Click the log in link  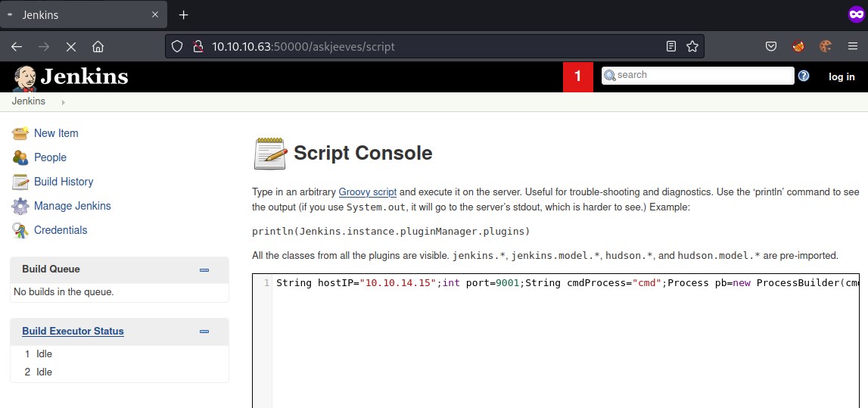pyautogui.click(x=842, y=76)
